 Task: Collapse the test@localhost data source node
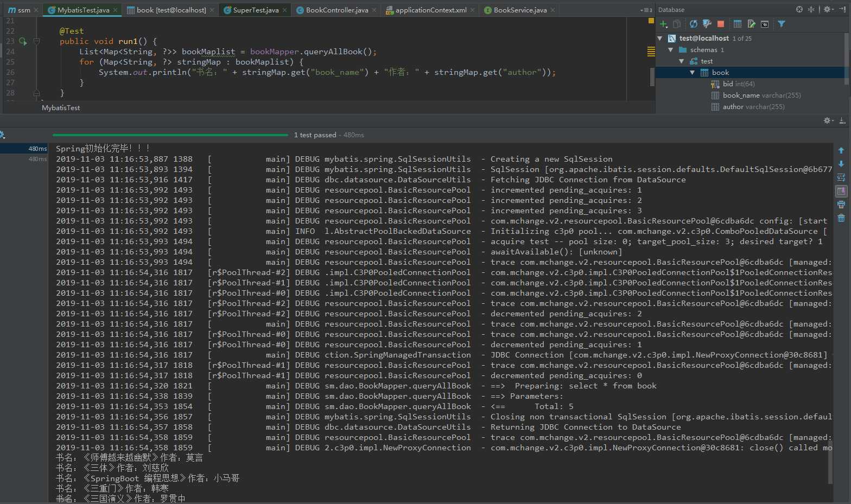(660, 39)
